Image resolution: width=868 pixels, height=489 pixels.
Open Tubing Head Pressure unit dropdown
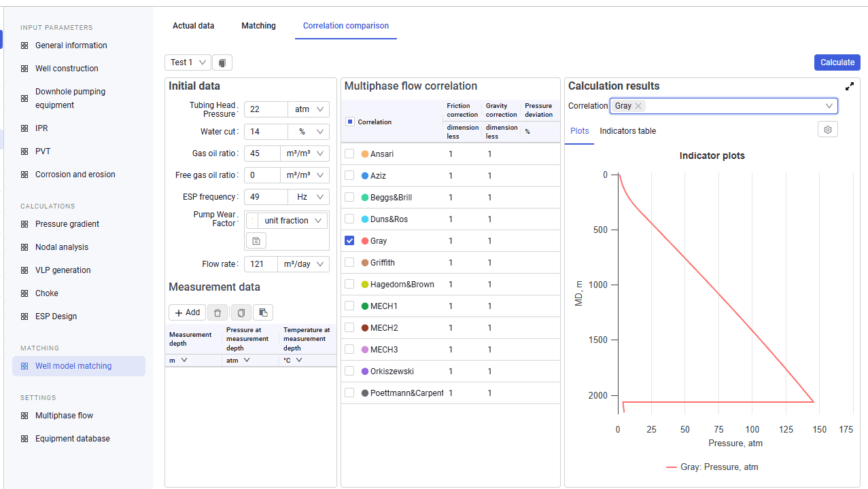[x=309, y=109]
